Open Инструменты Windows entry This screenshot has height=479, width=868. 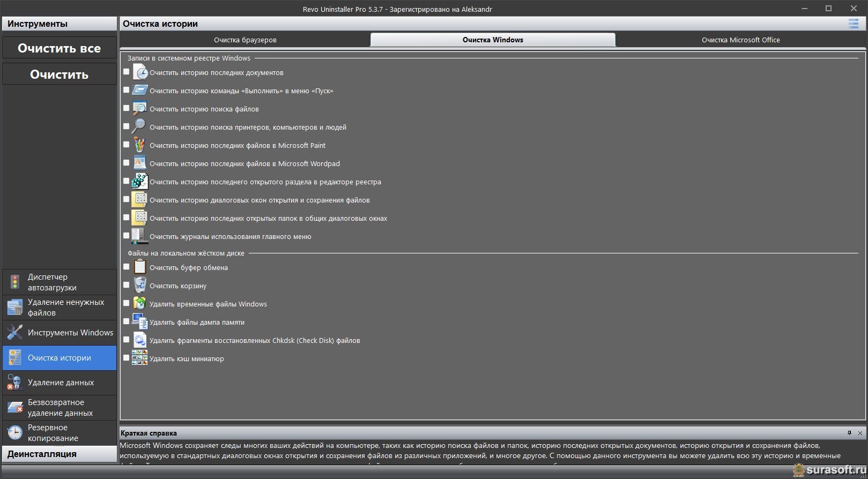pyautogui.click(x=60, y=332)
